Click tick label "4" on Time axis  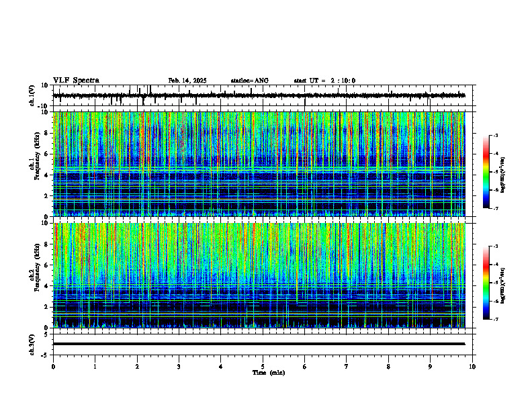[x=221, y=367]
